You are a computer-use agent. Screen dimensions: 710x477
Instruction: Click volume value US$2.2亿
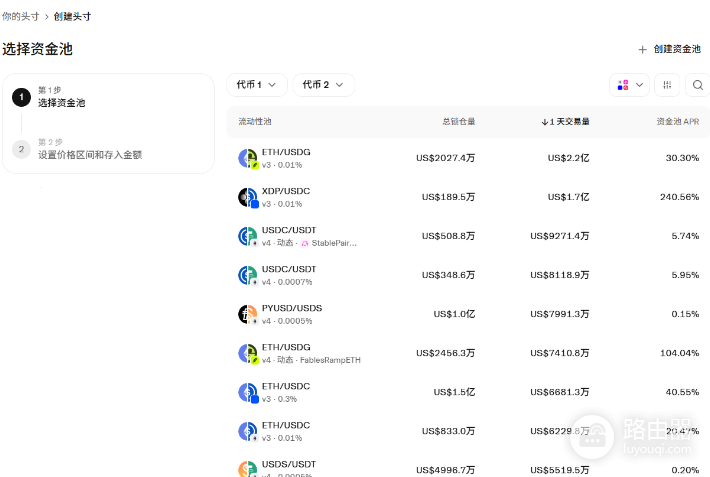pos(568,158)
